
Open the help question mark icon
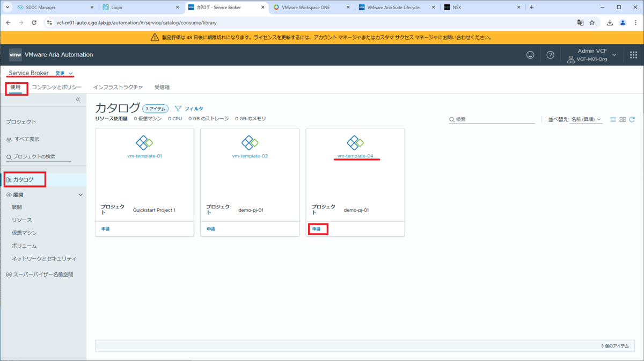coord(550,55)
